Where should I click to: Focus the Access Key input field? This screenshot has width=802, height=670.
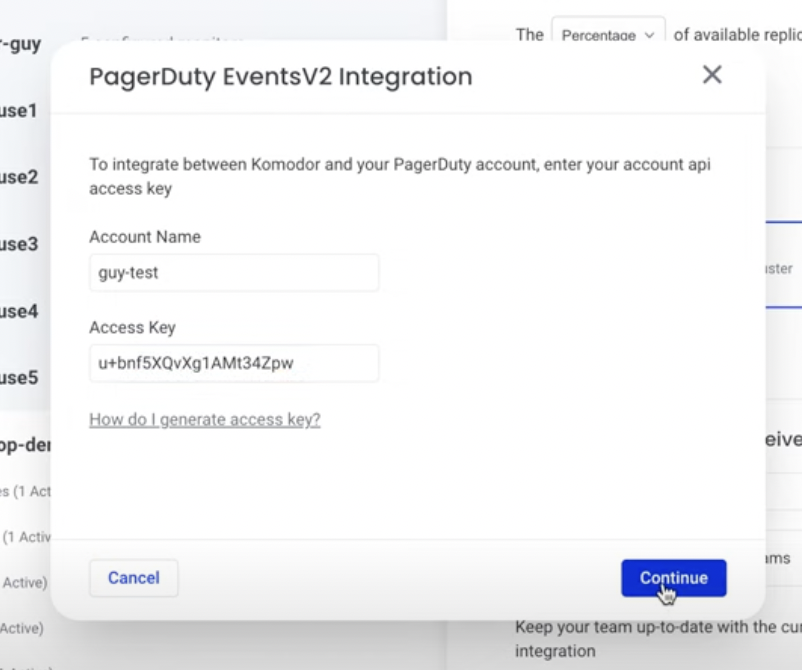click(234, 363)
